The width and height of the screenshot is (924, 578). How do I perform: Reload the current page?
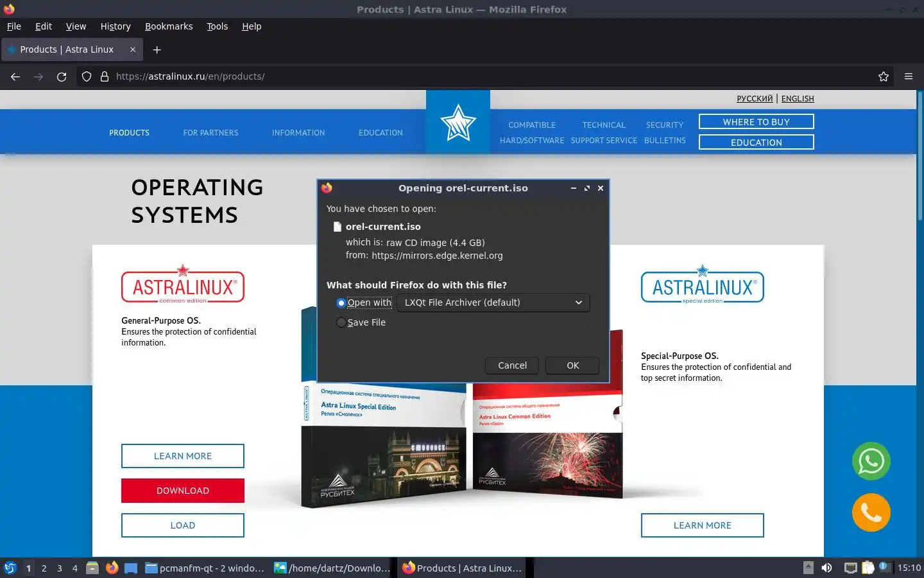coord(62,76)
